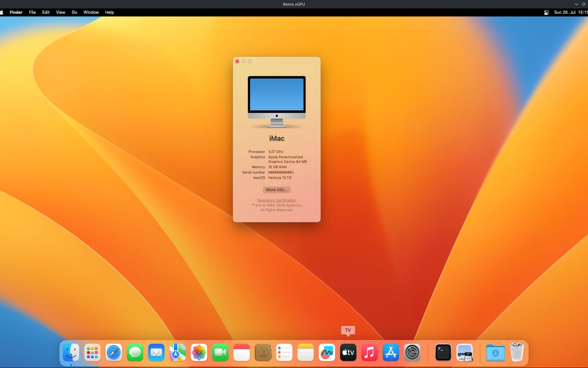Launch Terminal from the Dock
The height and width of the screenshot is (368, 588).
[443, 352]
